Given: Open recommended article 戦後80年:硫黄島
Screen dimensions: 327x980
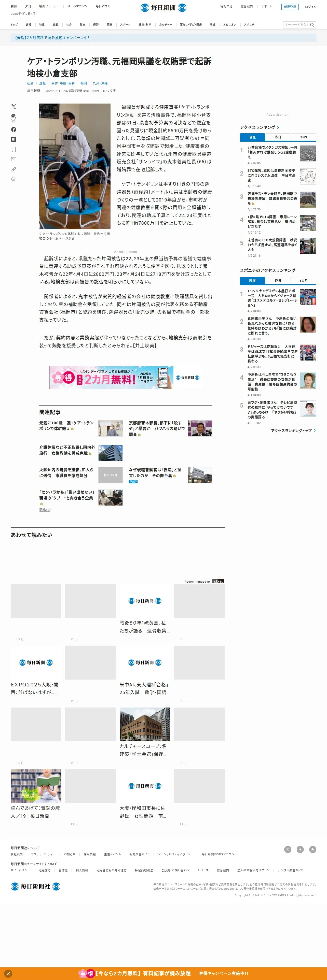Looking at the screenshot, I should [x=145, y=627].
